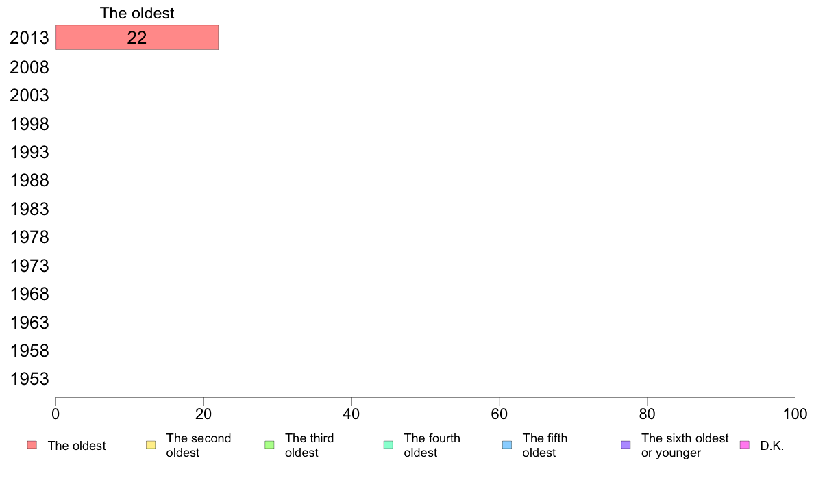Click the 100 tick label on the axis
This screenshot has height=504, width=814.
(795, 414)
